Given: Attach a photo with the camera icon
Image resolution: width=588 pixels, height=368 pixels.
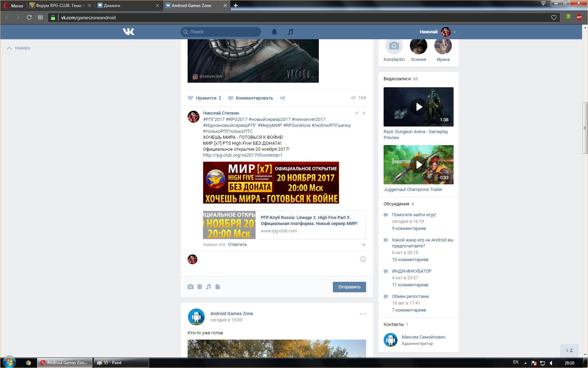Looking at the screenshot, I should 190,287.
